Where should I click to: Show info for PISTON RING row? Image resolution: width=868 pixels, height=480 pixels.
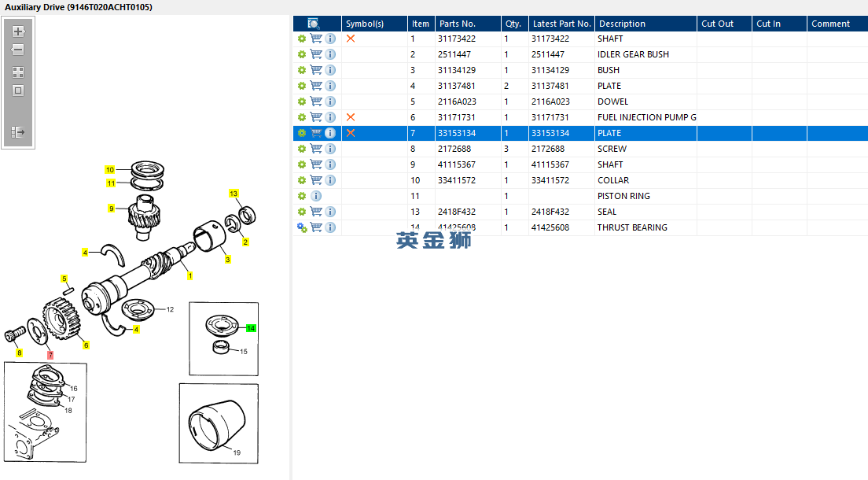(x=316, y=196)
